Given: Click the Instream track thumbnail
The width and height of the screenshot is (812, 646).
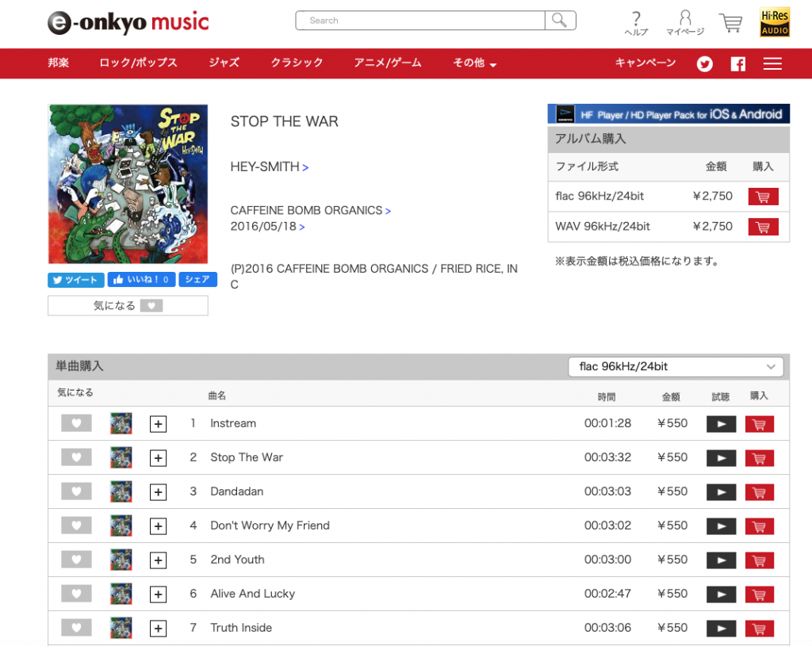Looking at the screenshot, I should [121, 423].
